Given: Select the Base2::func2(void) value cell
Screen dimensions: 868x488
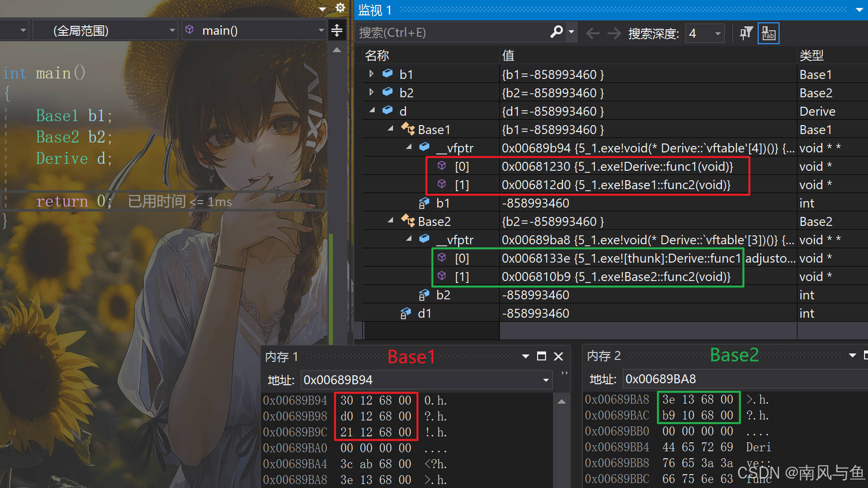Looking at the screenshot, I should click(647, 277).
